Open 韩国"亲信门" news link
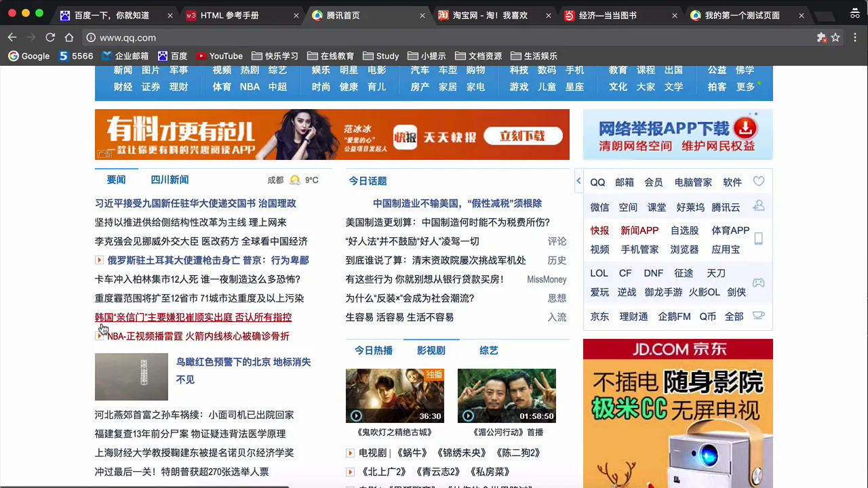Viewport: 868px width, 488px height. point(193,317)
